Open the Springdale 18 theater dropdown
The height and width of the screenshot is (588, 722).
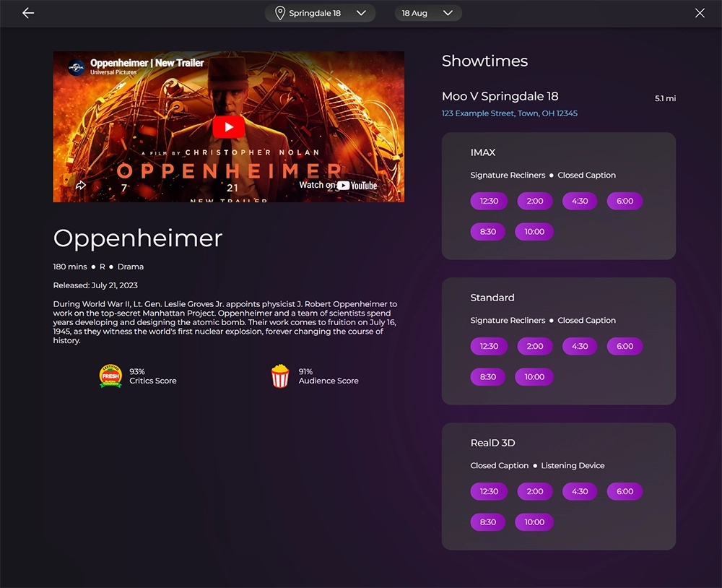pyautogui.click(x=320, y=13)
